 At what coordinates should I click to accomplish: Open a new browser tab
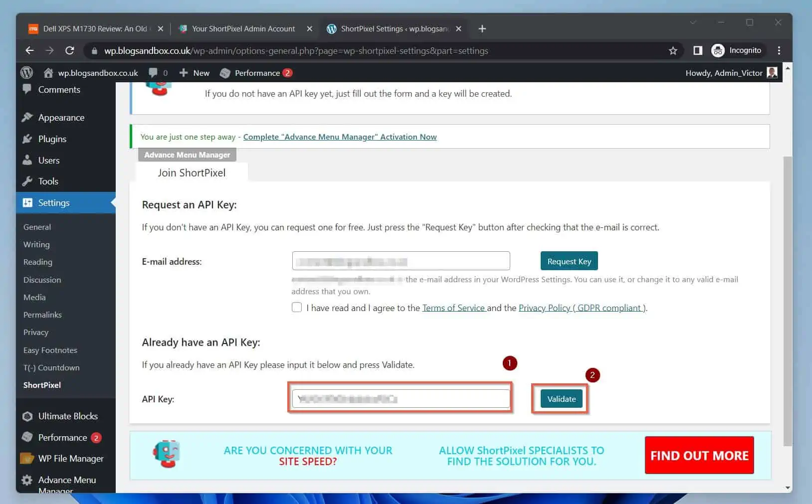(x=482, y=29)
